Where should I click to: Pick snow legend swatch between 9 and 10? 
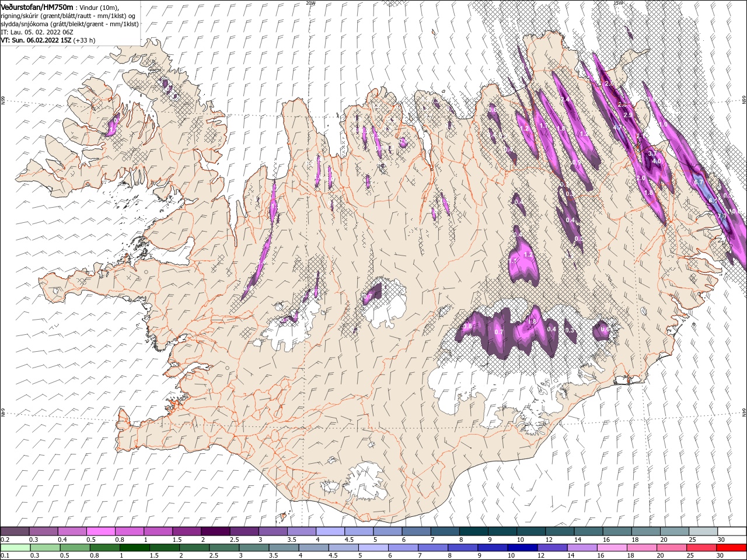coord(502,531)
